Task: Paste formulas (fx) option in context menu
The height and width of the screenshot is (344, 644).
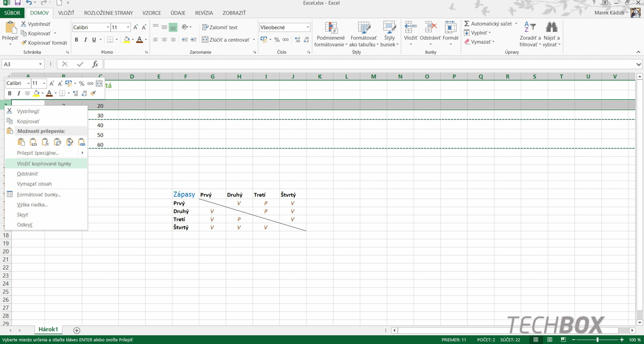Action: (45, 142)
